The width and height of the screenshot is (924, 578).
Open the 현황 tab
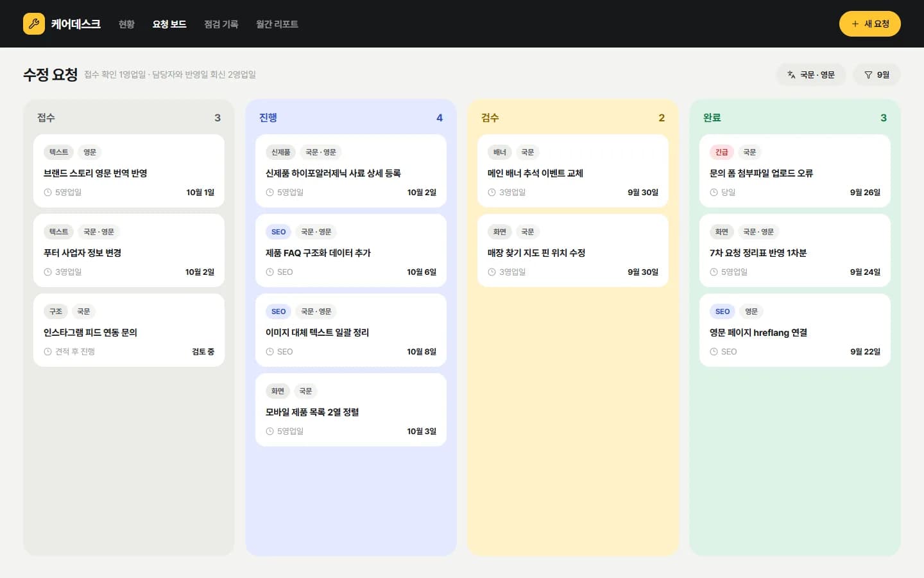(126, 24)
